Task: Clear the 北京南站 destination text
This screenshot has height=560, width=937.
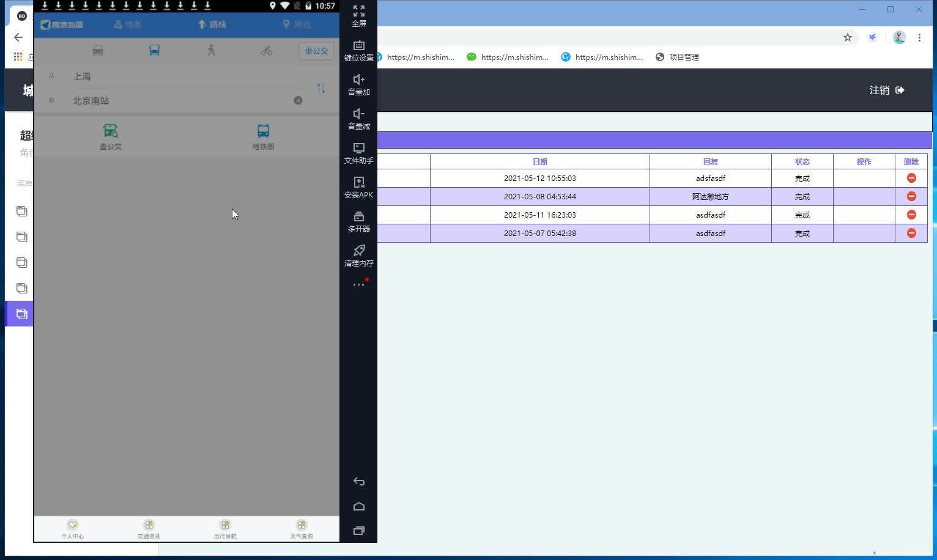Action: (x=298, y=100)
